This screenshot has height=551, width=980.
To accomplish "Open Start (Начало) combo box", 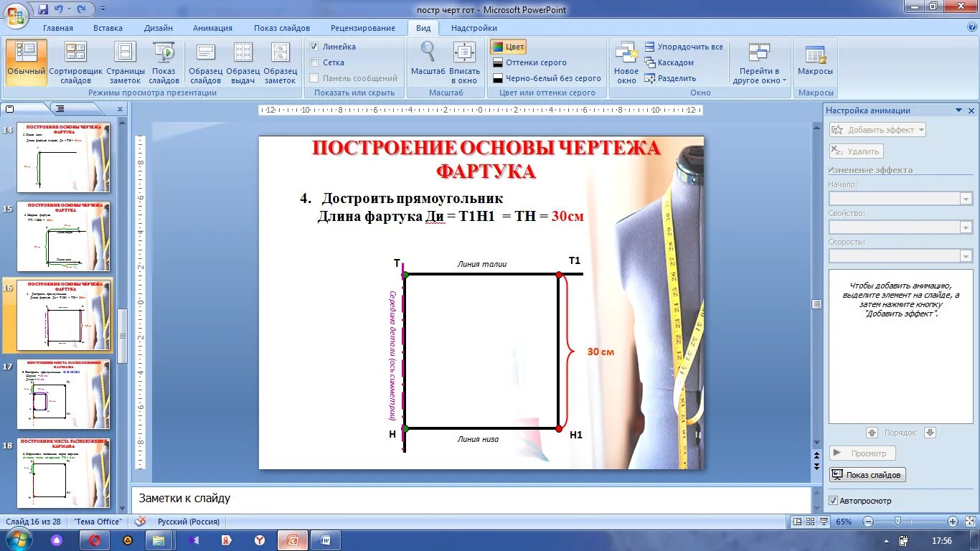I will (900, 199).
